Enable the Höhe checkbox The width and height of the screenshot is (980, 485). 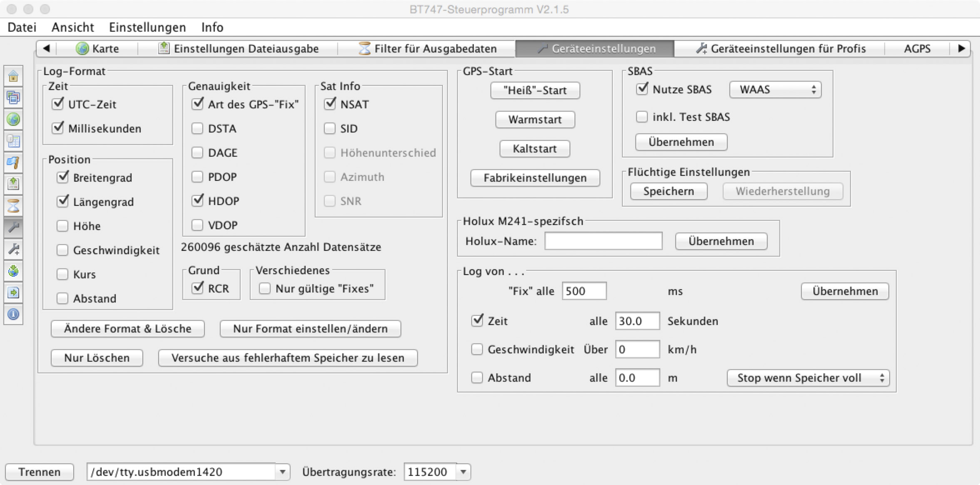click(x=62, y=226)
